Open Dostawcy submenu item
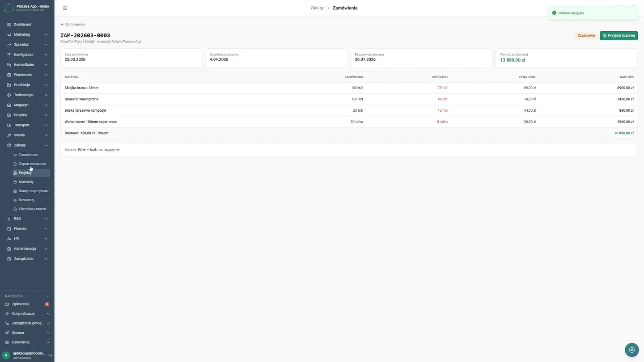This screenshot has width=644, height=362. click(31, 200)
